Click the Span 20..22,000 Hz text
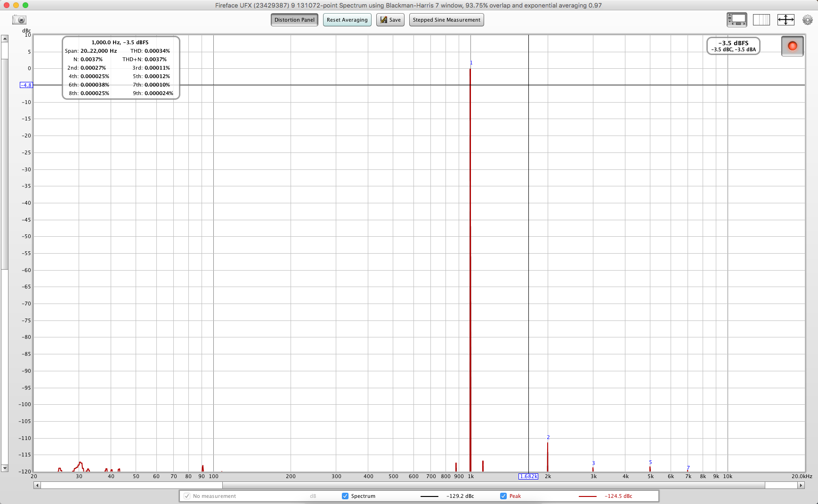The height and width of the screenshot is (504, 818). [91, 51]
